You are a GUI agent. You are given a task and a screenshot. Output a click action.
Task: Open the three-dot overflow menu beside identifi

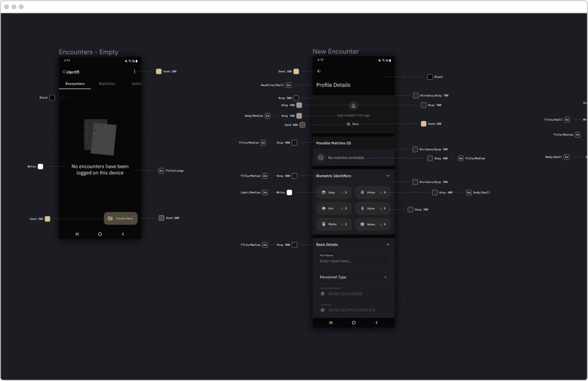[135, 72]
